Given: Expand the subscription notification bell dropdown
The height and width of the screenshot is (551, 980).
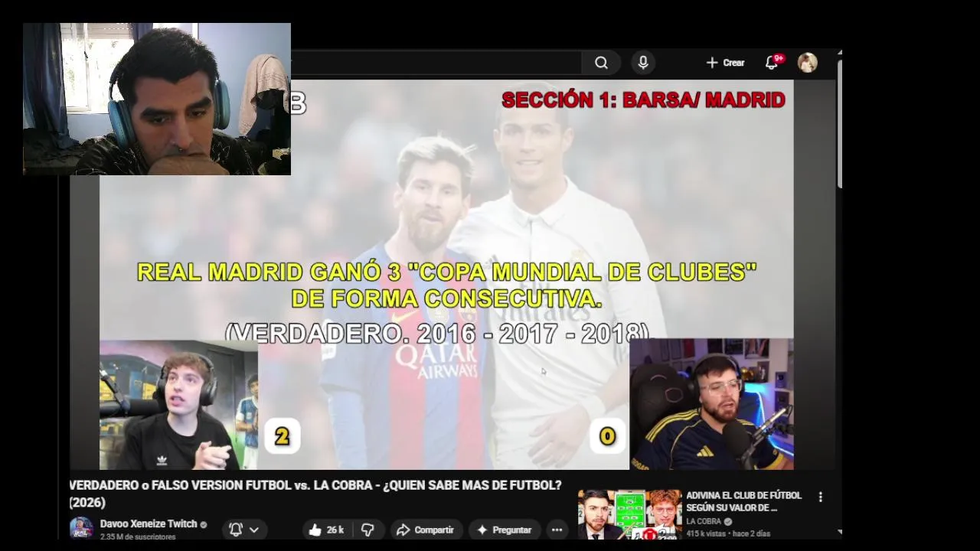Looking at the screenshot, I should [x=244, y=530].
